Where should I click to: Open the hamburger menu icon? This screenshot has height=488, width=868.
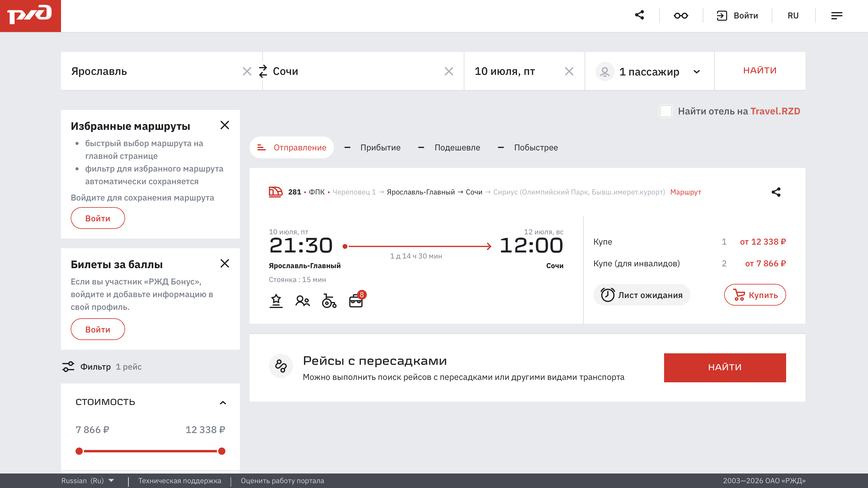[x=836, y=15]
